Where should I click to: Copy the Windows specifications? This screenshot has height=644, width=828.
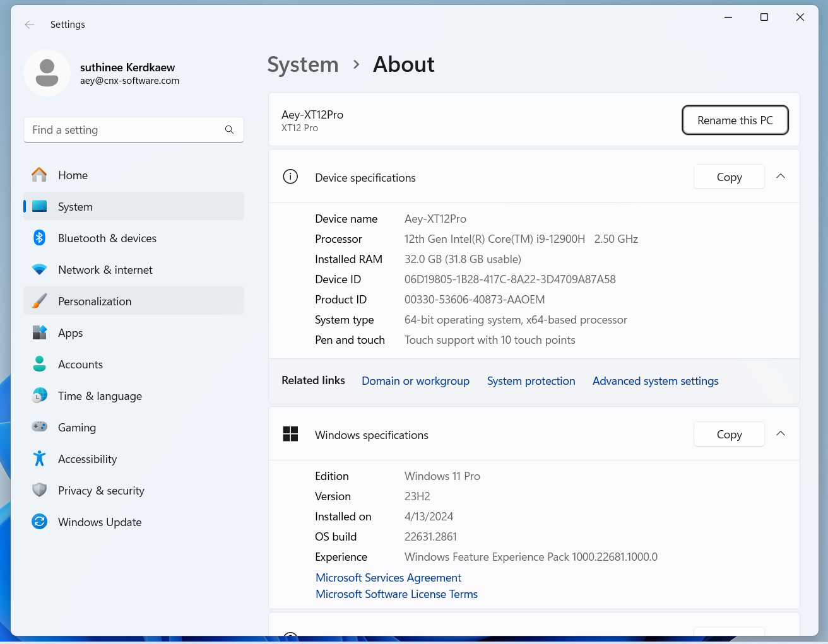(729, 435)
